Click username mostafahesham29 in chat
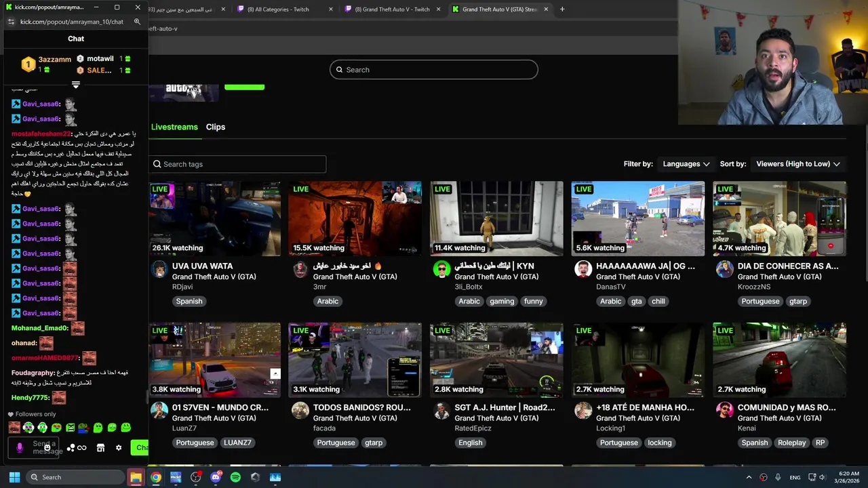868x488 pixels. pyautogui.click(x=41, y=134)
